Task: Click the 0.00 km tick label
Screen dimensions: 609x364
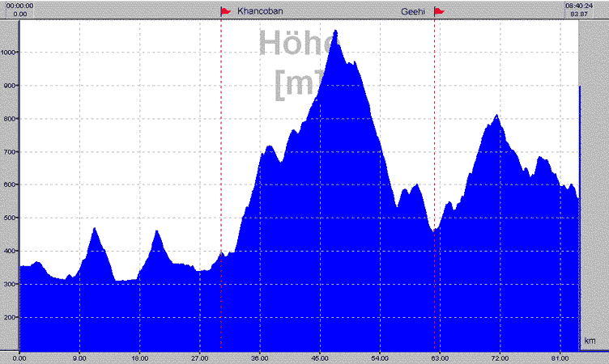Action: pyautogui.click(x=19, y=358)
